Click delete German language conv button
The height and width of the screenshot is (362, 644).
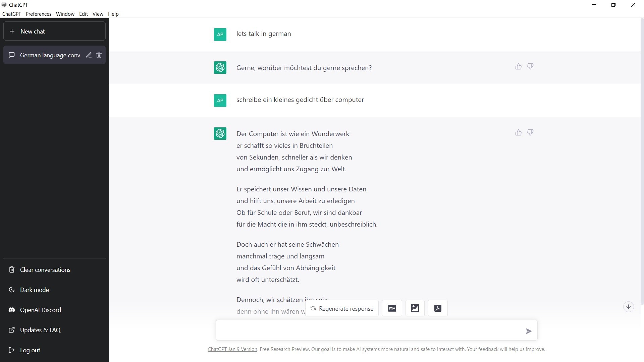[99, 55]
